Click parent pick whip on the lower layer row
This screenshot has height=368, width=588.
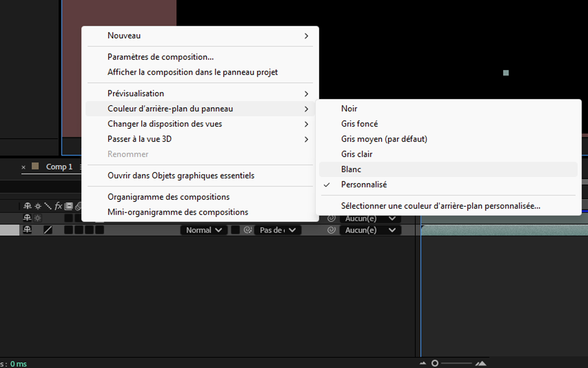tap(331, 230)
